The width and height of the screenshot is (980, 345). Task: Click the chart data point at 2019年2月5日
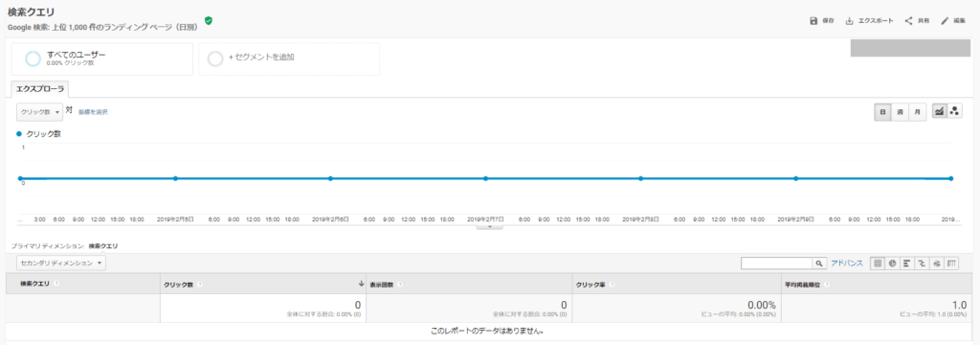click(x=175, y=178)
